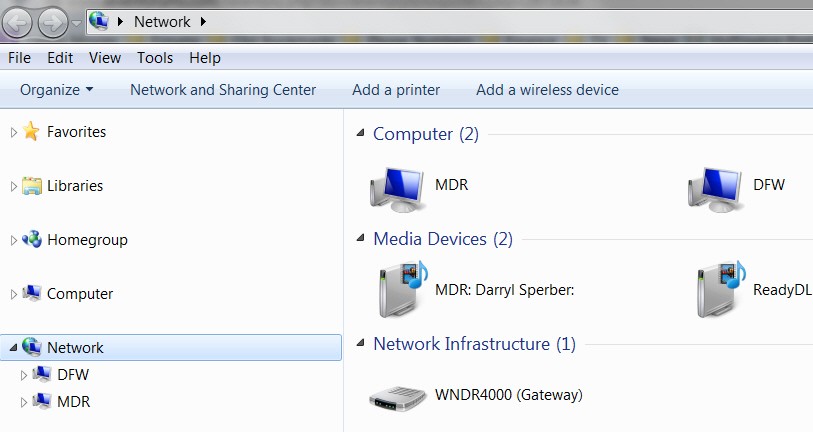The width and height of the screenshot is (813, 432).
Task: Open the Organize dropdown
Action: point(57,90)
